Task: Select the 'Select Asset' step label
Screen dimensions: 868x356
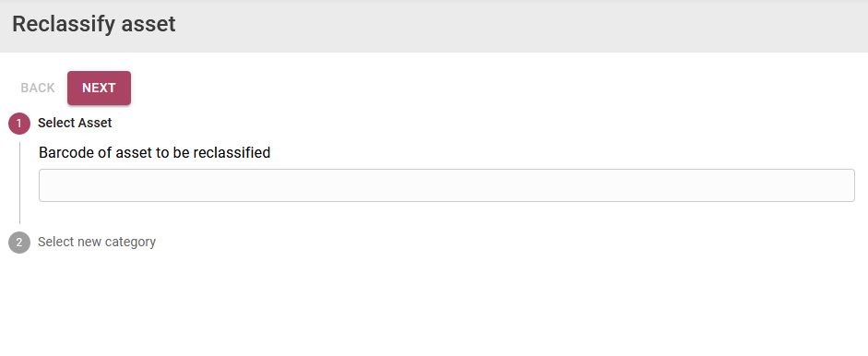Action: click(75, 123)
